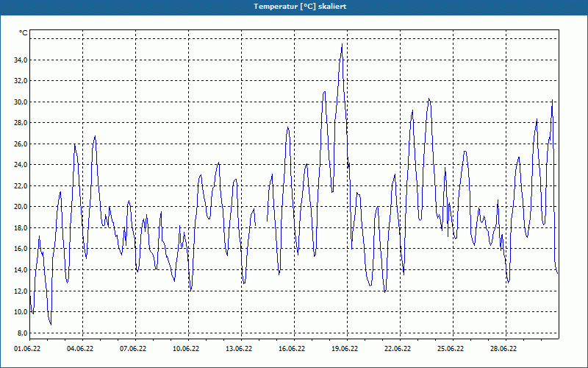This screenshot has height=368, width=588.
Task: Click the date label 01.06.22
Action: click(27, 348)
